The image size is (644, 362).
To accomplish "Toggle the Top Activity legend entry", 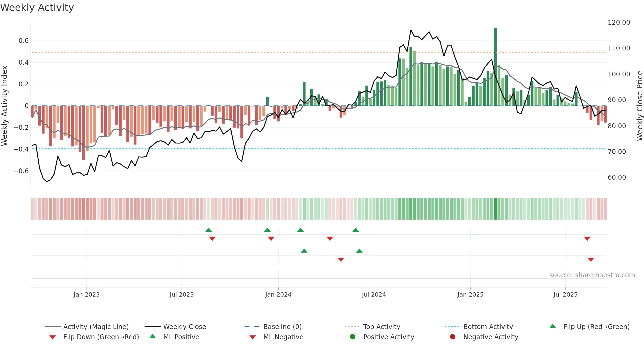I will 372,327.
